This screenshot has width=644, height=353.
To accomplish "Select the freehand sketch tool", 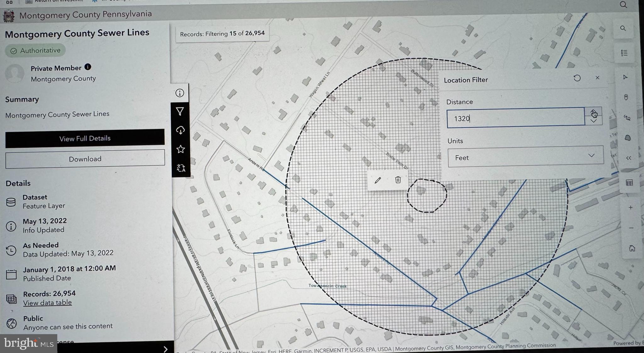I will point(627,118).
